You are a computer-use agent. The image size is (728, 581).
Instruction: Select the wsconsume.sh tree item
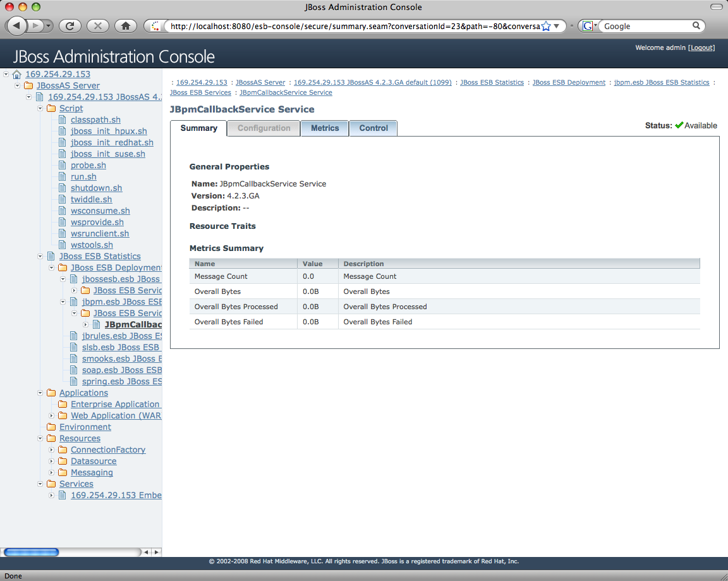tap(100, 211)
